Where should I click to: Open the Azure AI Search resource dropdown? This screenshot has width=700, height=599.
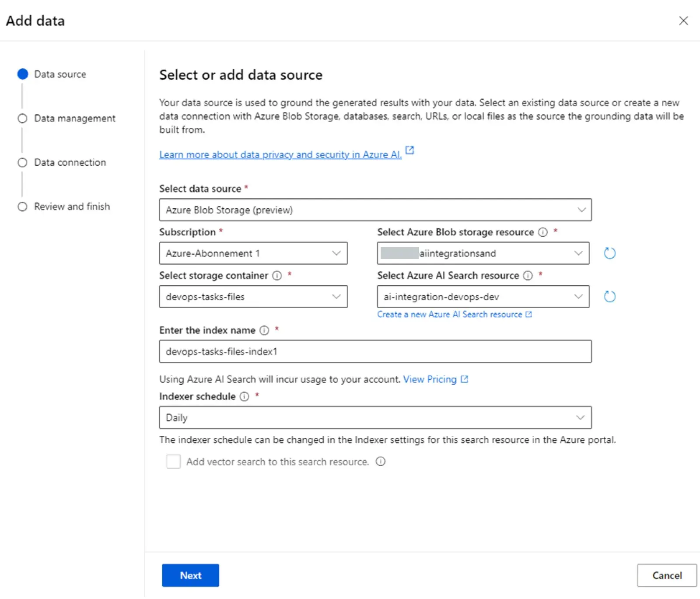click(x=483, y=297)
